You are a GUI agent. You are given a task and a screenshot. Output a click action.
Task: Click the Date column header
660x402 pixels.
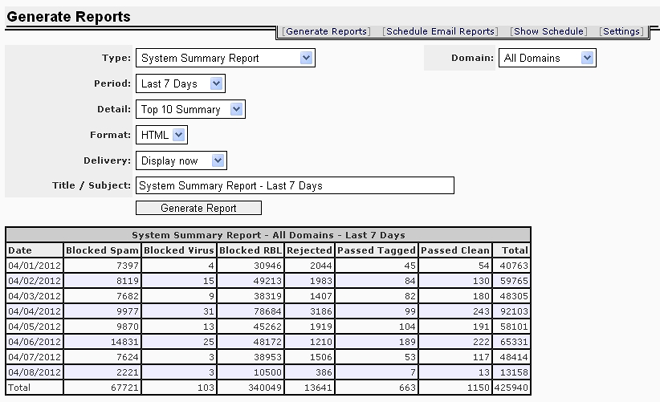35,250
